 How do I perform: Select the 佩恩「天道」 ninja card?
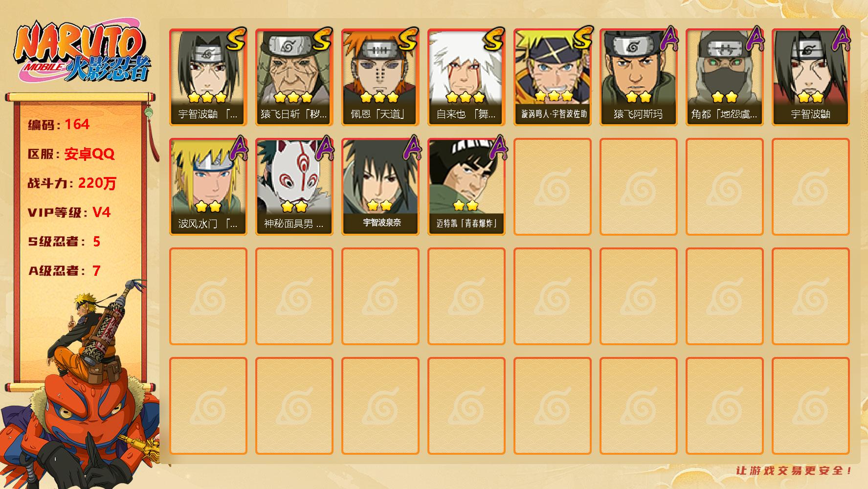coord(380,77)
